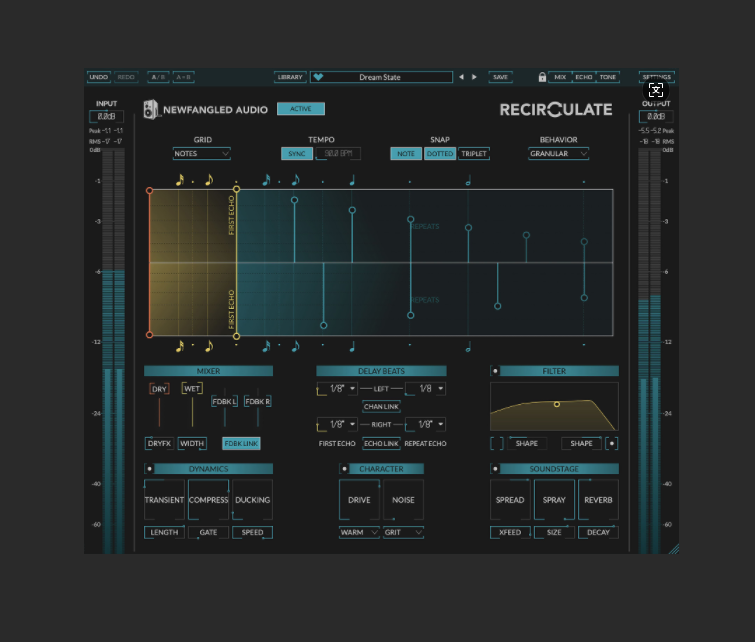Click the REDO button
The image size is (755, 642).
(x=126, y=77)
